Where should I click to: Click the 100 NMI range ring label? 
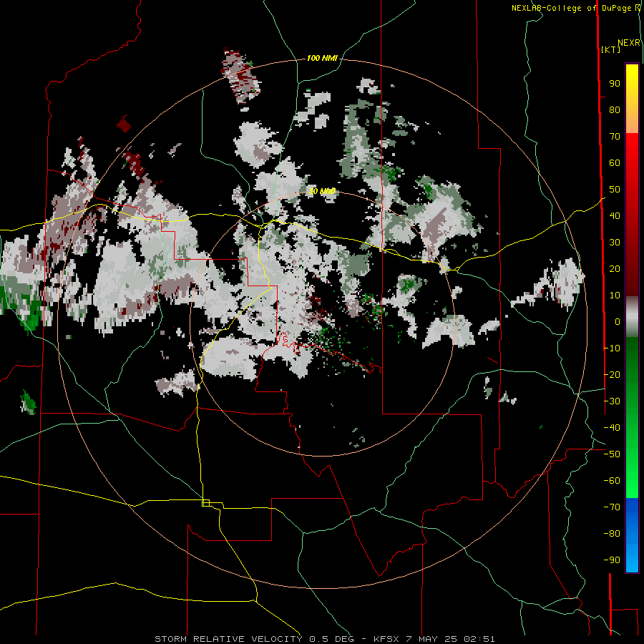pyautogui.click(x=322, y=59)
